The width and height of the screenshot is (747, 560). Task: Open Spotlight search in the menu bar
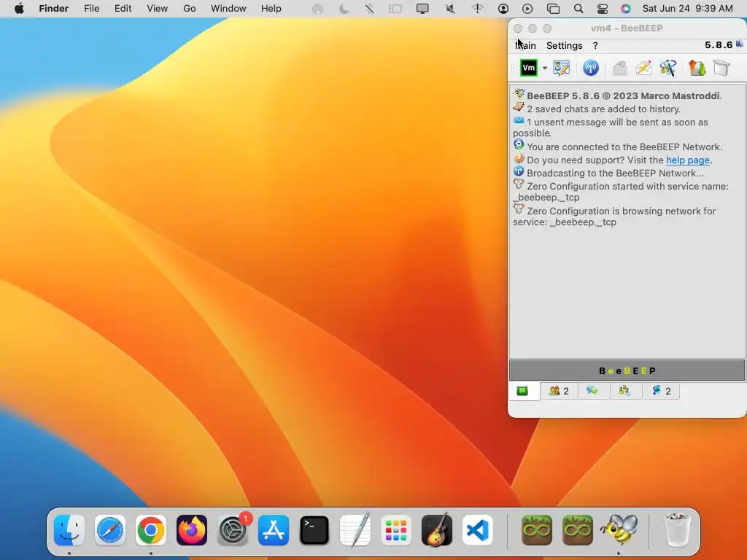578,9
